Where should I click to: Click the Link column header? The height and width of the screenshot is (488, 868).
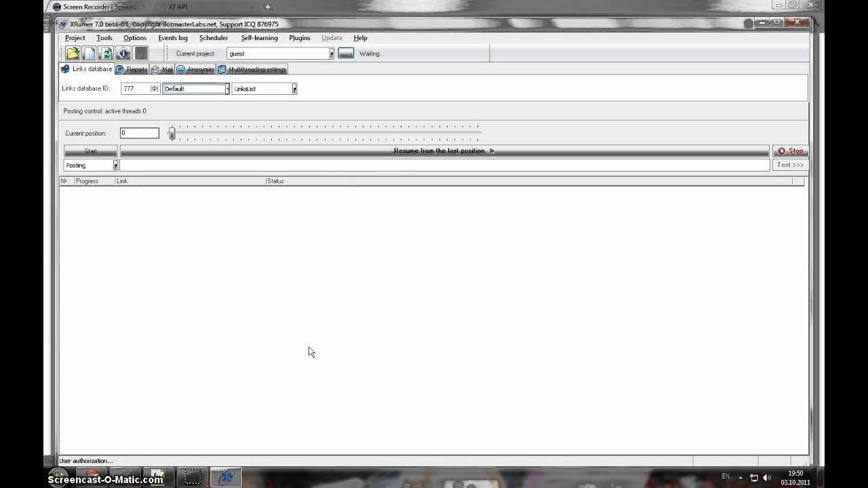point(190,181)
